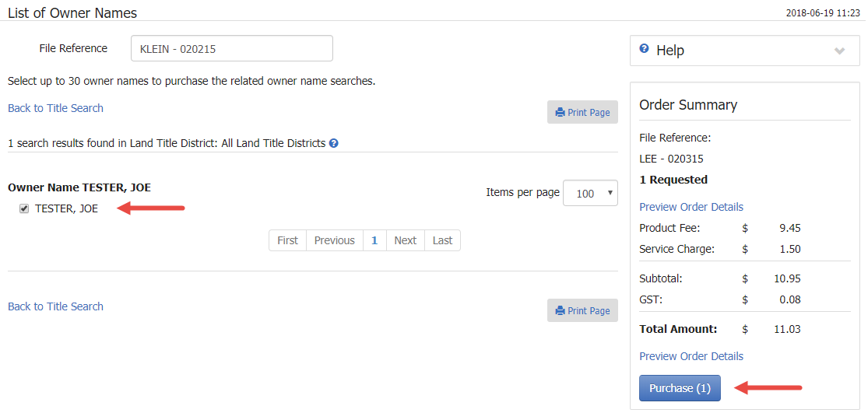
Task: Click into the File Reference input field
Action: pyautogui.click(x=232, y=49)
